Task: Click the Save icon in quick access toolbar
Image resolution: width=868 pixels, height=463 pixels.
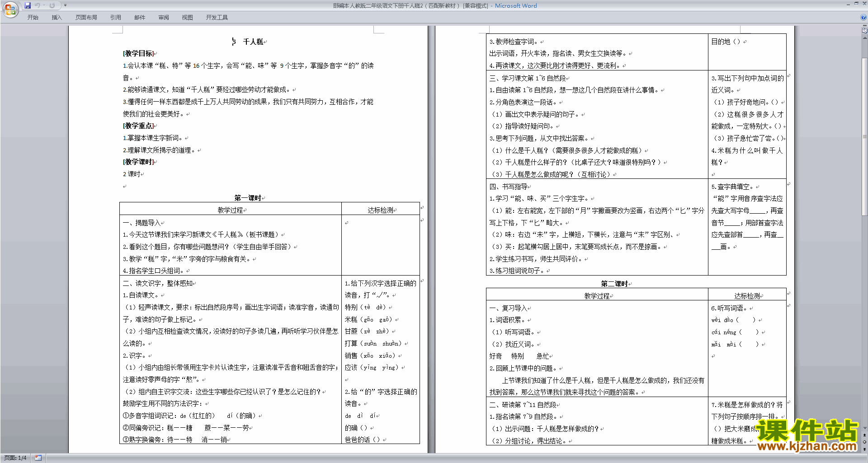Action: (28, 5)
